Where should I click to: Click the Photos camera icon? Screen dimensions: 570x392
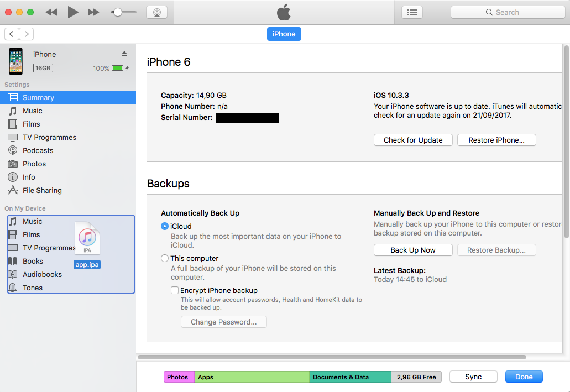click(13, 164)
